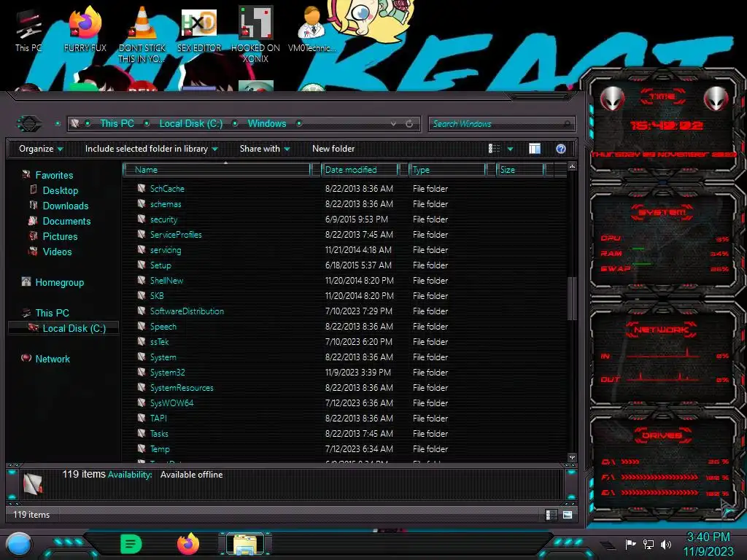Open Include selected folder in library menu

[152, 149]
